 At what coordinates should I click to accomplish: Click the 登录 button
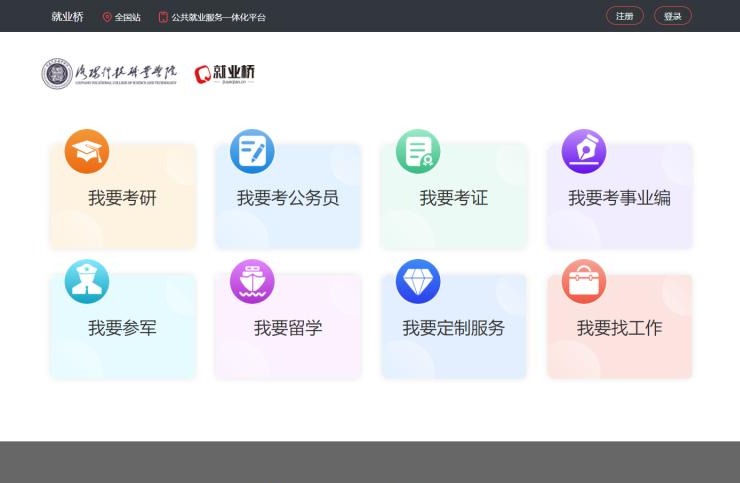(x=673, y=16)
